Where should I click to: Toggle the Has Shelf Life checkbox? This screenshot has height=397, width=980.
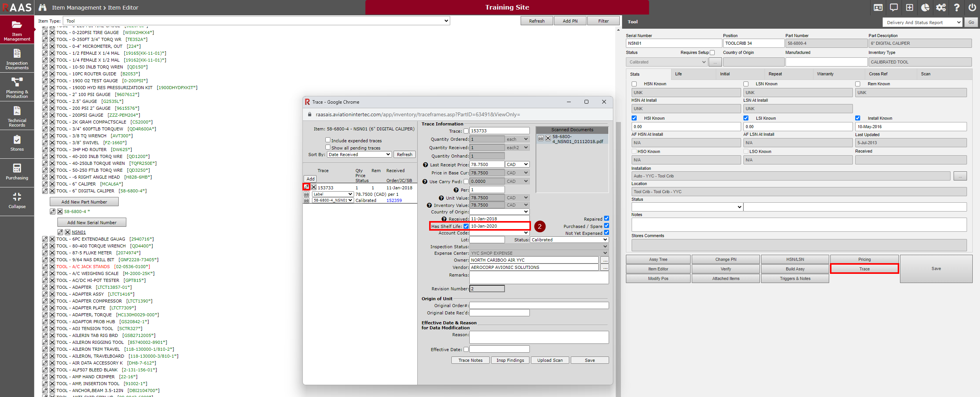[x=466, y=226]
